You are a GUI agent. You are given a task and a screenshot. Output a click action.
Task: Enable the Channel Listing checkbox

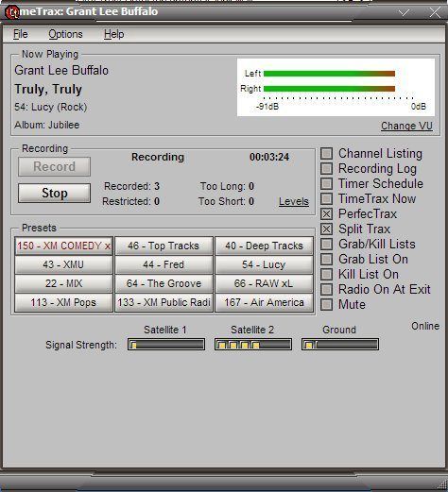click(326, 154)
